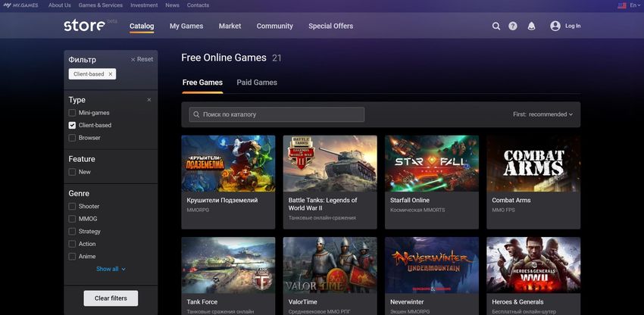Image resolution: width=644 pixels, height=315 pixels.
Task: Open the Neverwinter game thumbnail
Action: pos(432,265)
